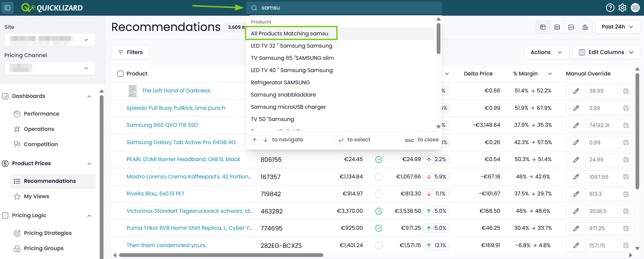
Task: Open the Filters button
Action: tap(130, 52)
